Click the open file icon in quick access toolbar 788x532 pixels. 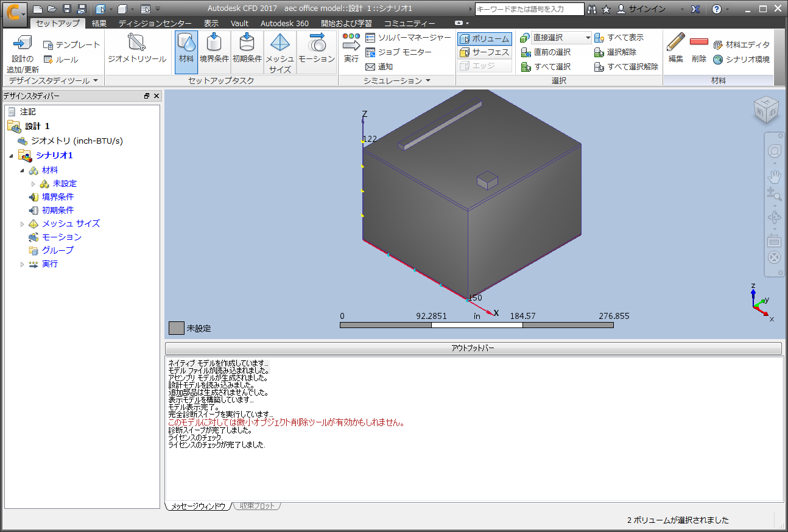(52, 9)
